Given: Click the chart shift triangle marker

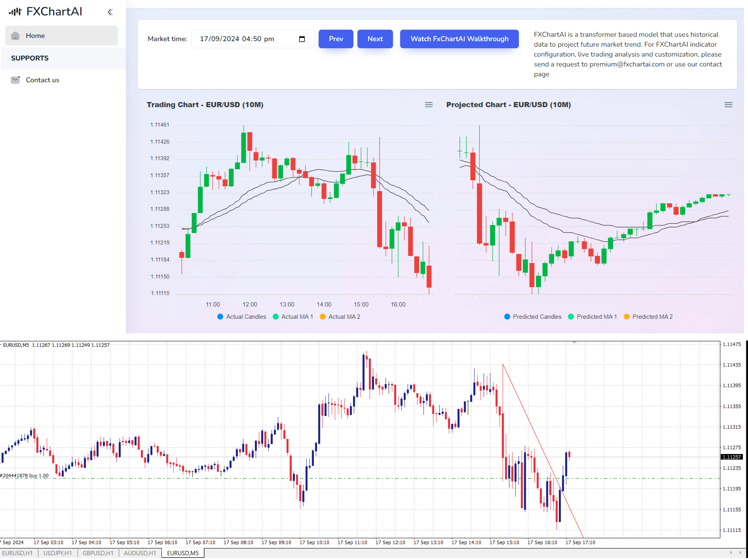Looking at the screenshot, I should click(574, 342).
